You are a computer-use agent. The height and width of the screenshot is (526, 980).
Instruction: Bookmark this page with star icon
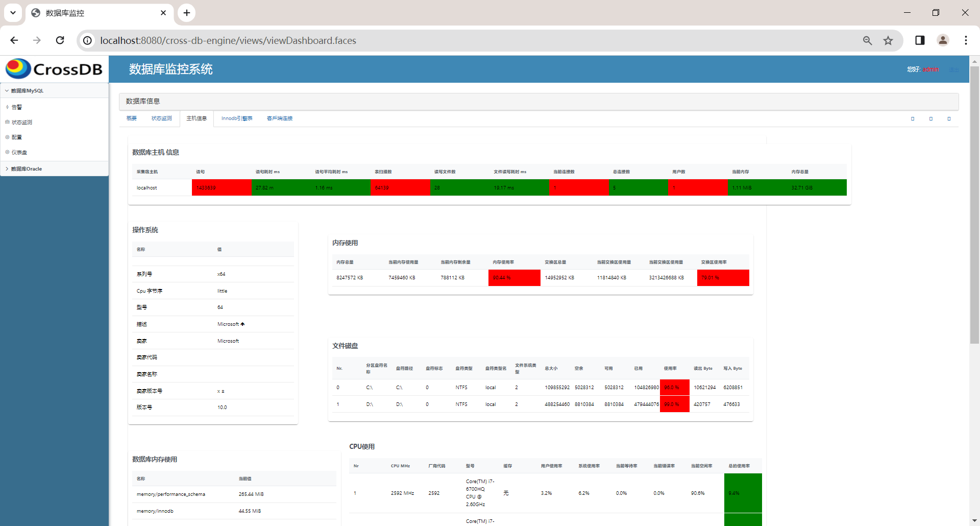888,40
